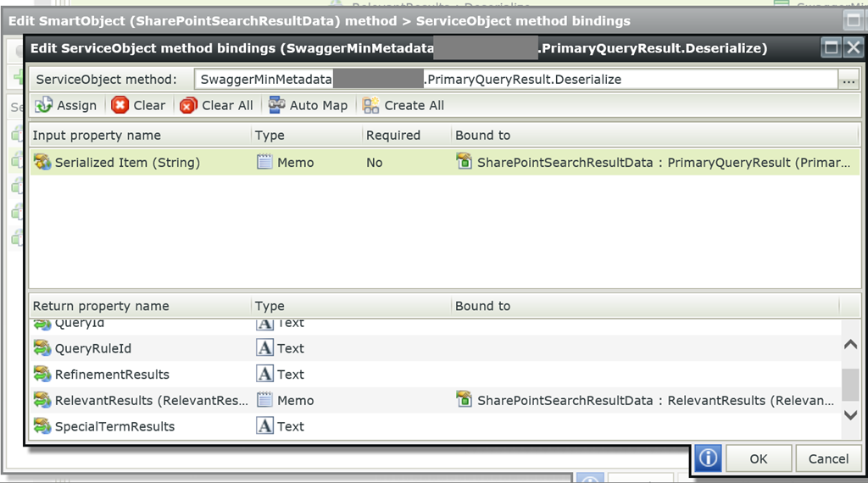
Task: Click the Text type icon for QueryRuleId
Action: click(x=264, y=348)
